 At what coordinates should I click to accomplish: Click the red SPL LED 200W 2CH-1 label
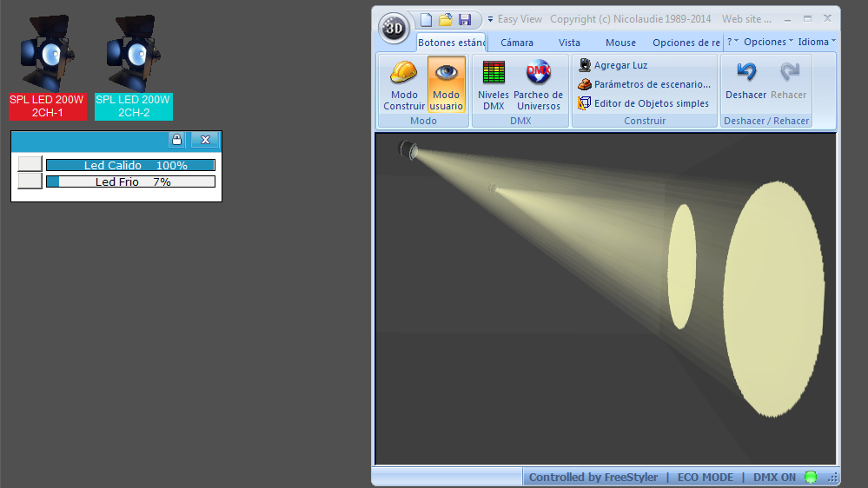48,106
